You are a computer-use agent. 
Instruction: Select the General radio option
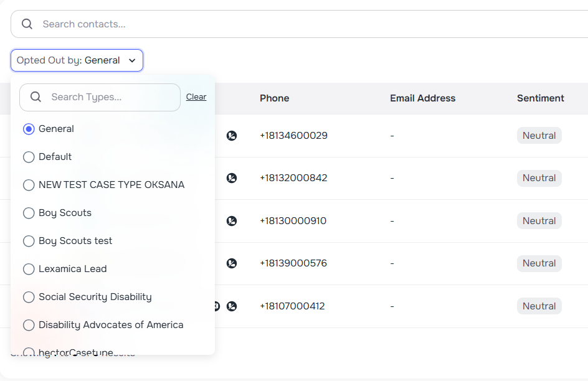(x=29, y=129)
